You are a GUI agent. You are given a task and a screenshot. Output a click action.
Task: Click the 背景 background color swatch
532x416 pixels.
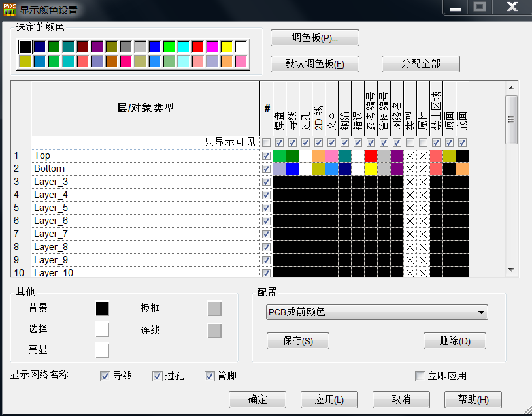pyautogui.click(x=101, y=308)
